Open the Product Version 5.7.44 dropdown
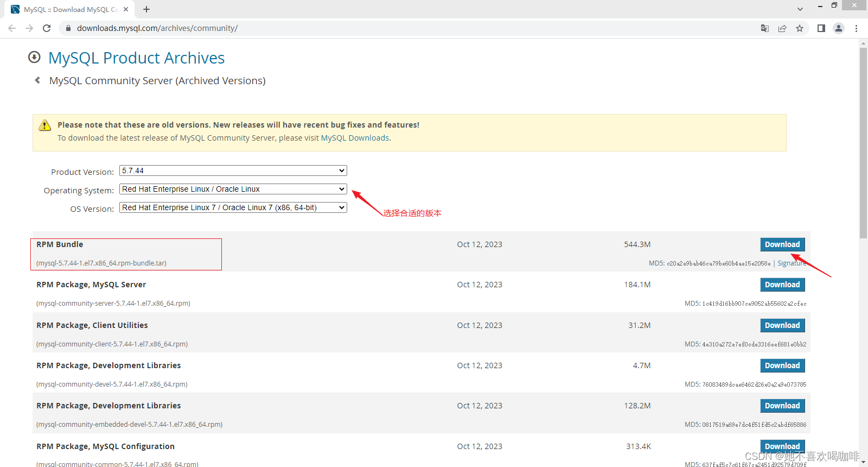This screenshot has height=467, width=868. click(233, 171)
